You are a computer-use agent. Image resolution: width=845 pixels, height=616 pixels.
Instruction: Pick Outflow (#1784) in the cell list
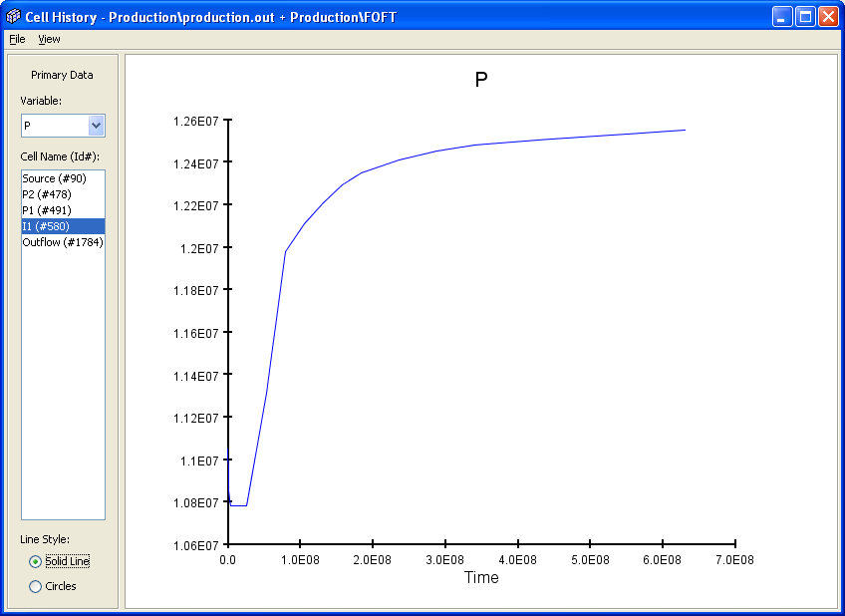coord(63,242)
